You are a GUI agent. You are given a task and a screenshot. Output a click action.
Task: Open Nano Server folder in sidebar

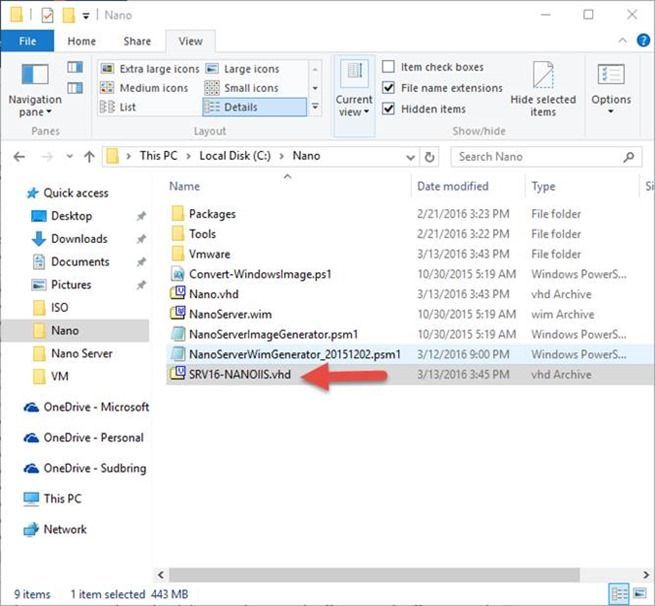pos(72,354)
